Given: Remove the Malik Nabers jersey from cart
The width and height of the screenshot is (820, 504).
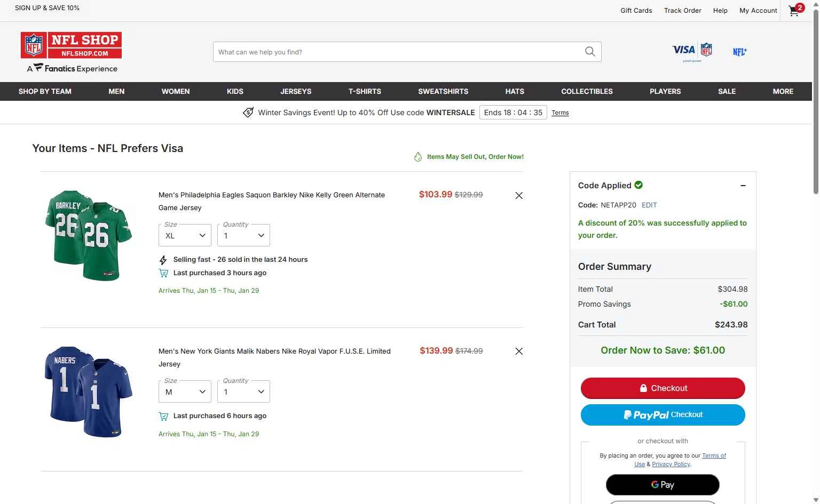Looking at the screenshot, I should 519,351.
